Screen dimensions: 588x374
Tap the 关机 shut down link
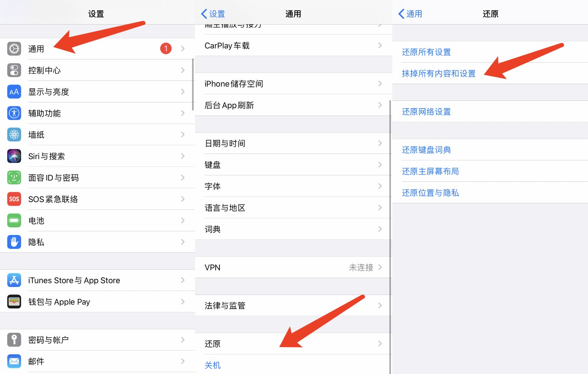[213, 365]
